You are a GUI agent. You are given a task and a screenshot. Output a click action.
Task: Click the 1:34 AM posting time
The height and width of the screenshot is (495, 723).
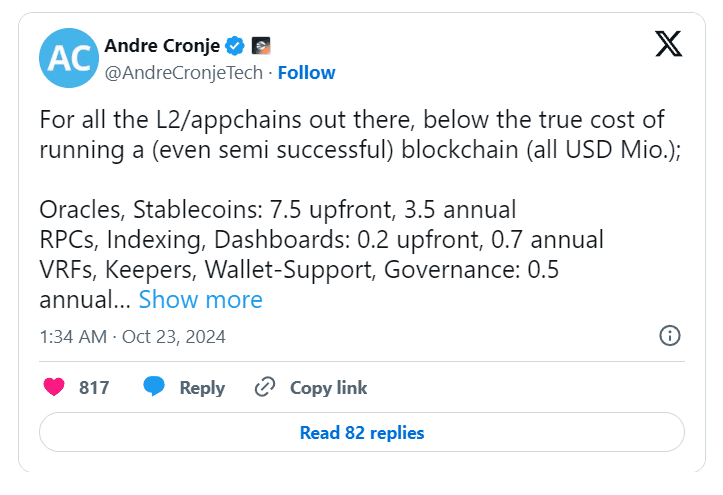pos(73,337)
